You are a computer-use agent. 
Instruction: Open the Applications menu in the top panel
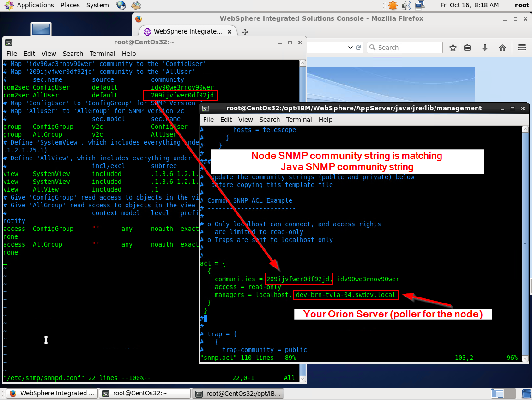click(x=35, y=5)
